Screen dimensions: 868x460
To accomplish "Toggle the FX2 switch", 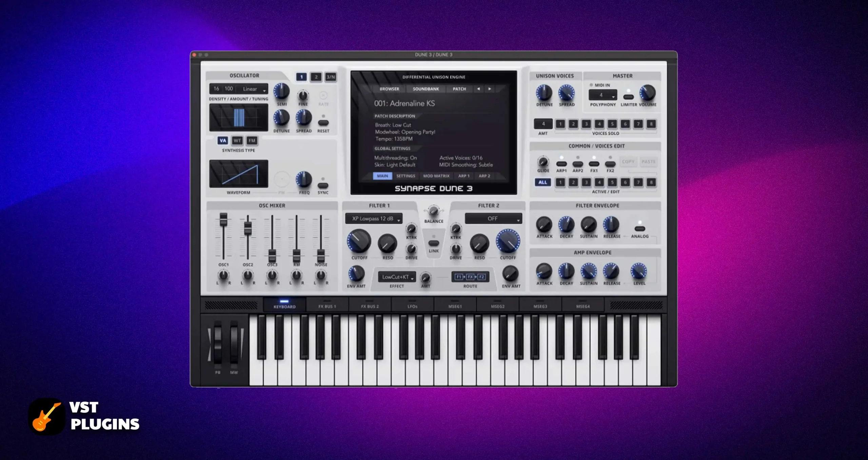I will pos(610,164).
